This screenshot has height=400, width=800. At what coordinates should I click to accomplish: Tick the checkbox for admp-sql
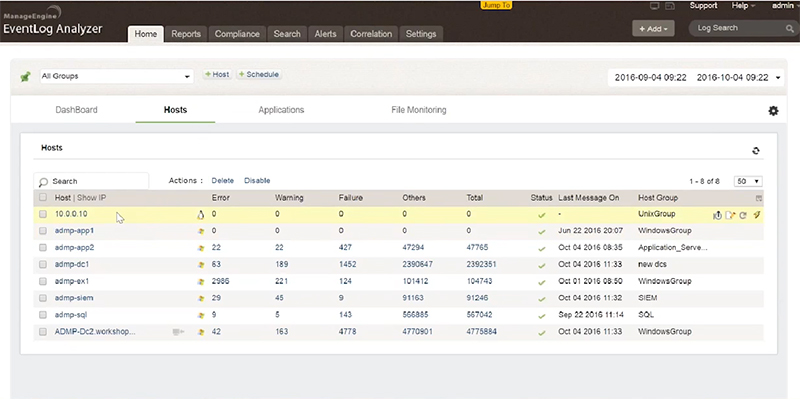43,314
